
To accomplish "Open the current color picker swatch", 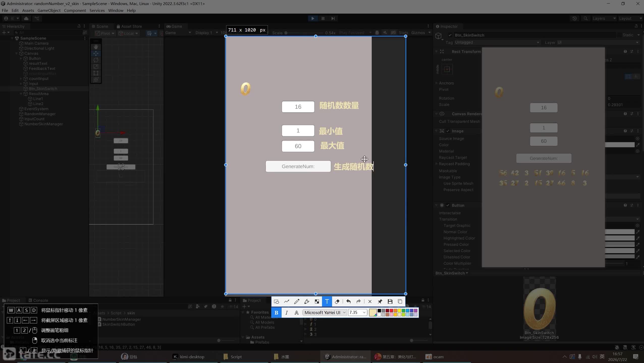I will [x=373, y=313].
